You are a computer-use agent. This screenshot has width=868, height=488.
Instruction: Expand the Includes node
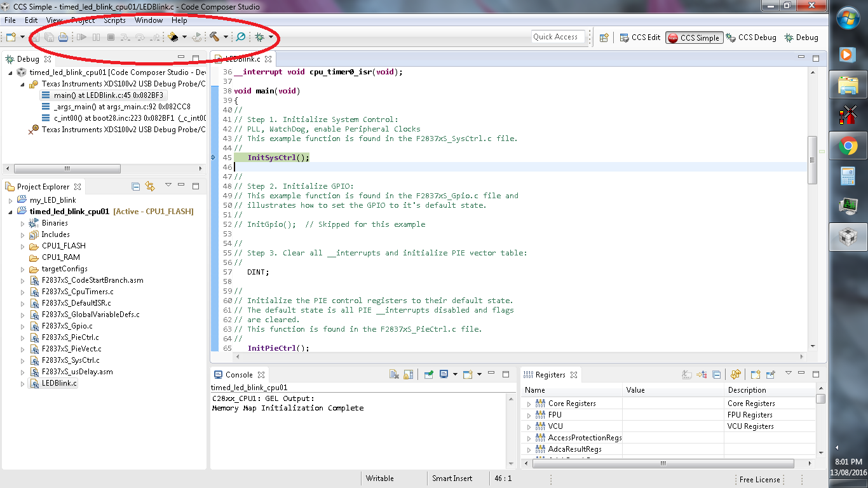[22, 234]
